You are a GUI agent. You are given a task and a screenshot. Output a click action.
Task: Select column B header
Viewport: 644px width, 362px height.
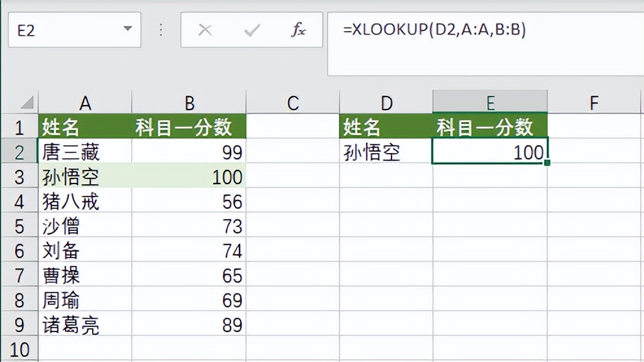189,103
